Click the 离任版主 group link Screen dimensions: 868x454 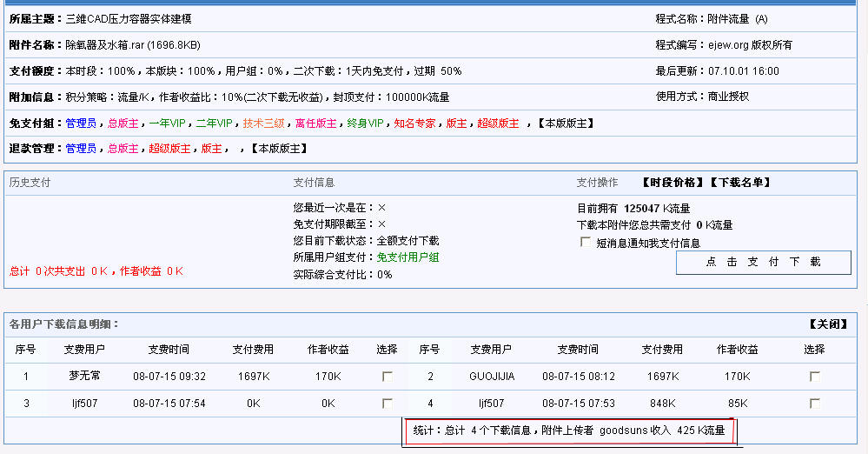pyautogui.click(x=315, y=123)
